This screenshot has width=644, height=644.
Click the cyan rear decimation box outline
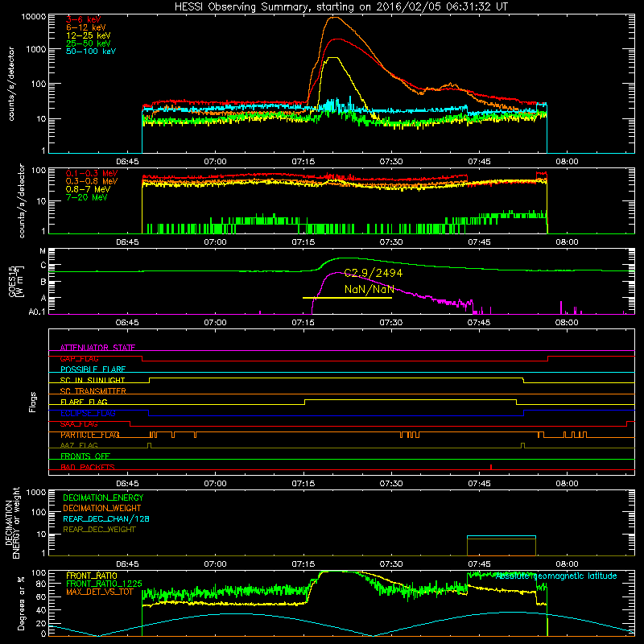pos(502,536)
